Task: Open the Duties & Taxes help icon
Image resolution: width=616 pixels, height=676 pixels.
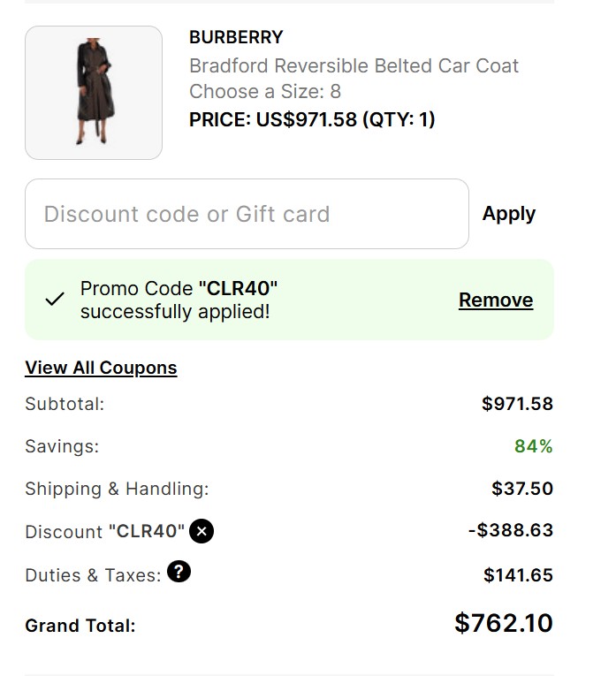Action: pos(179,573)
